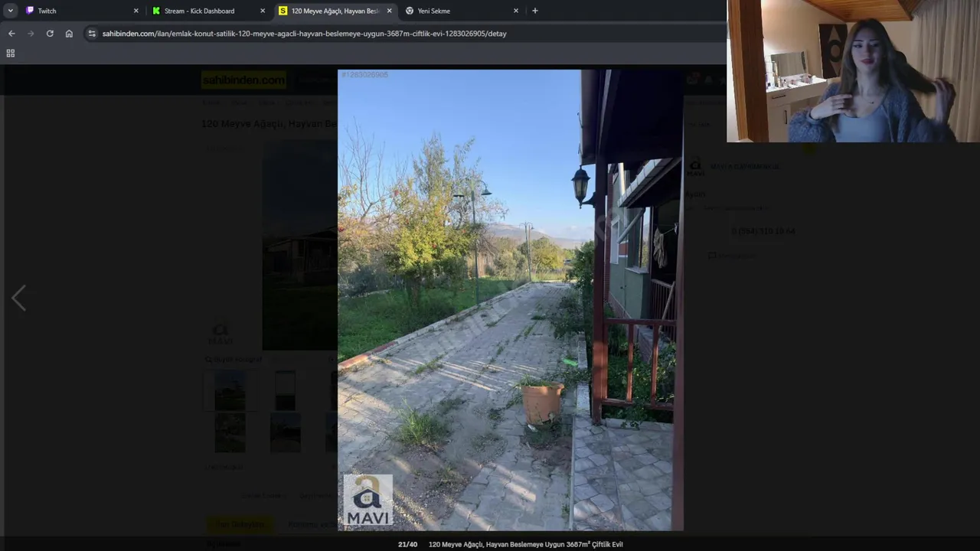
Task: Go back to the previous page
Action: (11, 34)
